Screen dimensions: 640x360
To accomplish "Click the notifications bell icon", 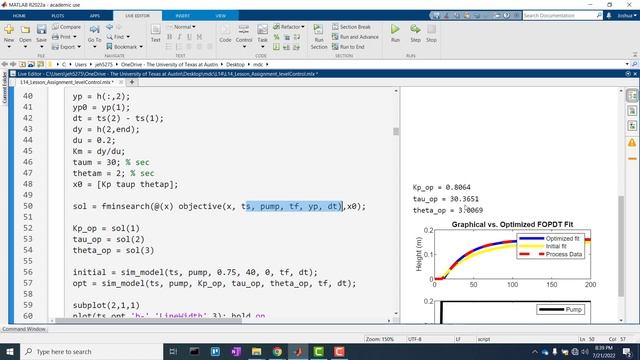I will click(x=609, y=16).
